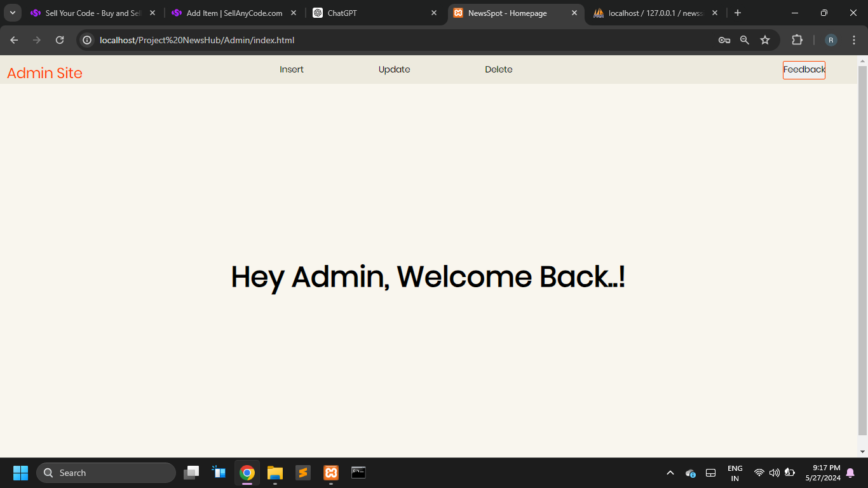Click the zoom magnifier icon in address bar
Screen dimensions: 868x488
click(745, 40)
